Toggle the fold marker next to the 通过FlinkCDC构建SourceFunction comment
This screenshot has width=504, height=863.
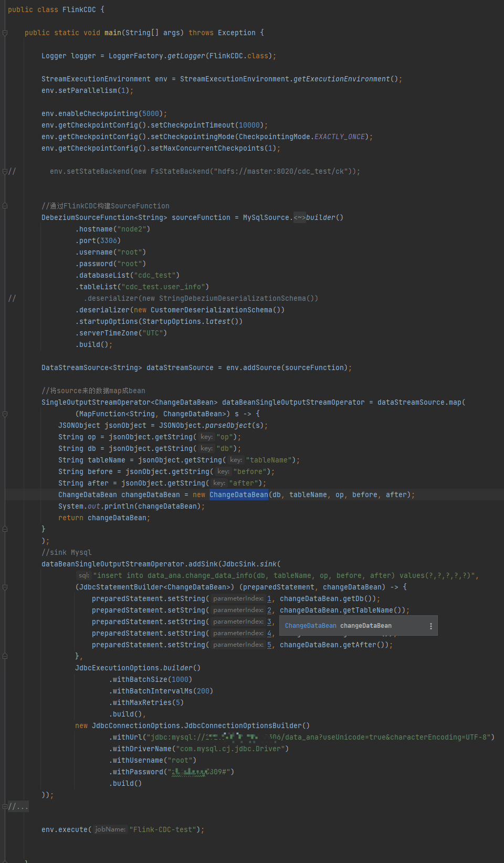(5, 206)
